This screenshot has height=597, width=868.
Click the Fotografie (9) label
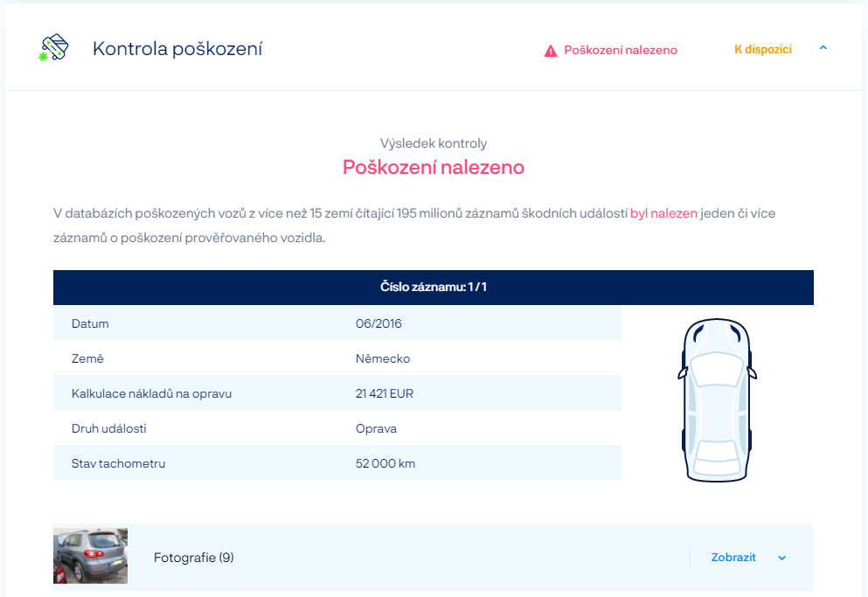click(x=194, y=557)
